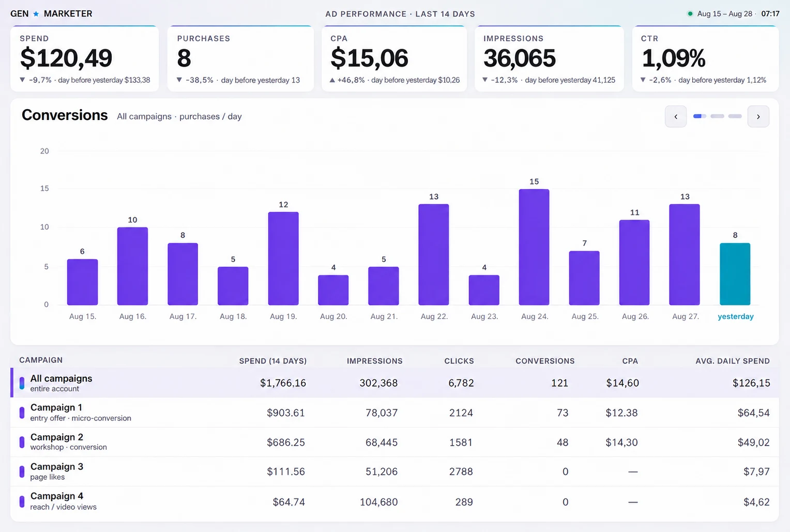Select the Aug 19 bar showing 12
Viewport: 790px width, 532px height.
point(283,259)
